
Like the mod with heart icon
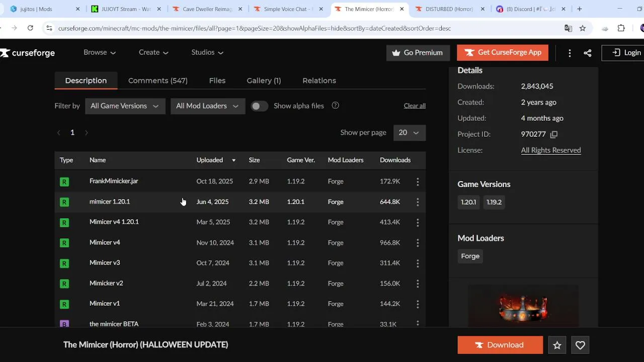tap(580, 345)
